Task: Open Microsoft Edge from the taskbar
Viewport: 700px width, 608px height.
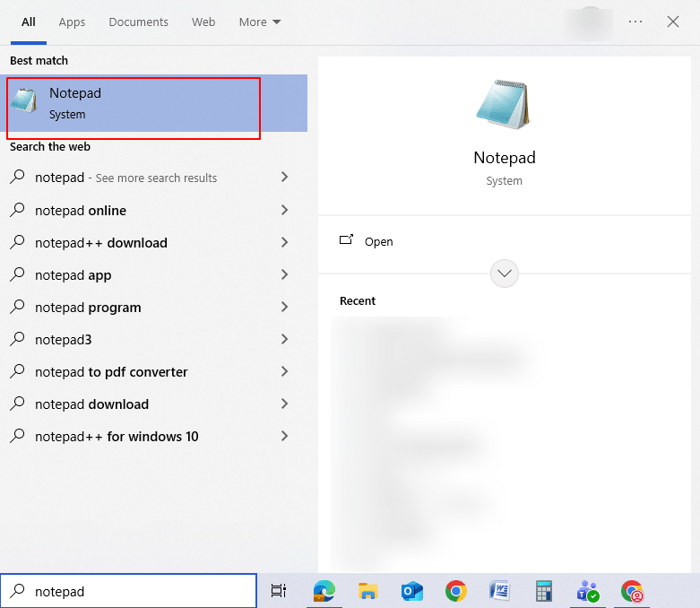Action: (324, 591)
